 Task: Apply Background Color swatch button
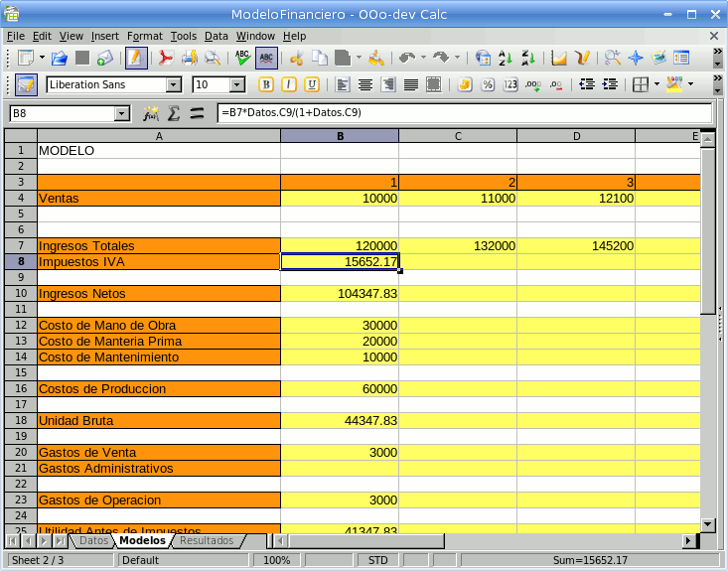(x=674, y=85)
